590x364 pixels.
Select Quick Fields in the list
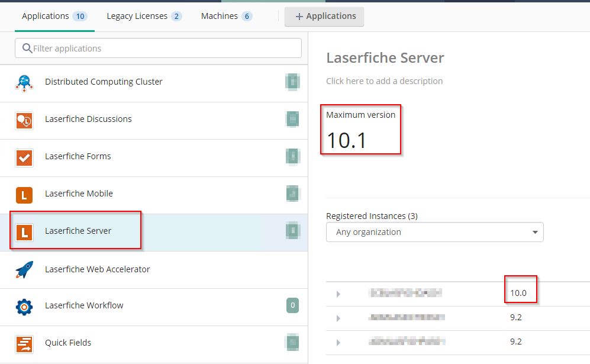pyautogui.click(x=154, y=344)
